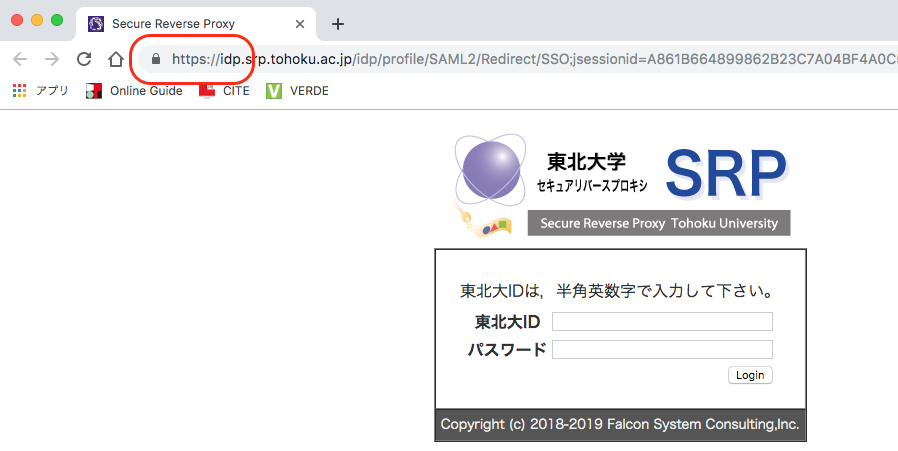This screenshot has width=898, height=451.
Task: Close the Secure Reverse Proxy tab
Action: point(299,24)
